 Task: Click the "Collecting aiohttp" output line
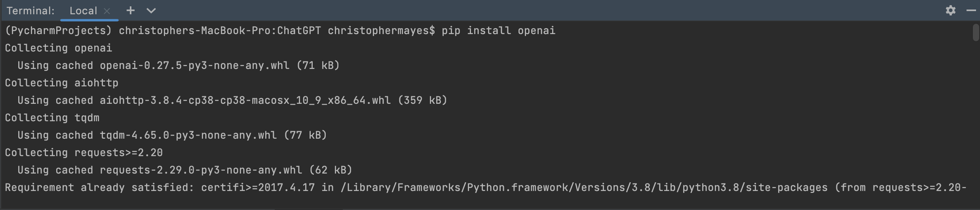pos(62,83)
